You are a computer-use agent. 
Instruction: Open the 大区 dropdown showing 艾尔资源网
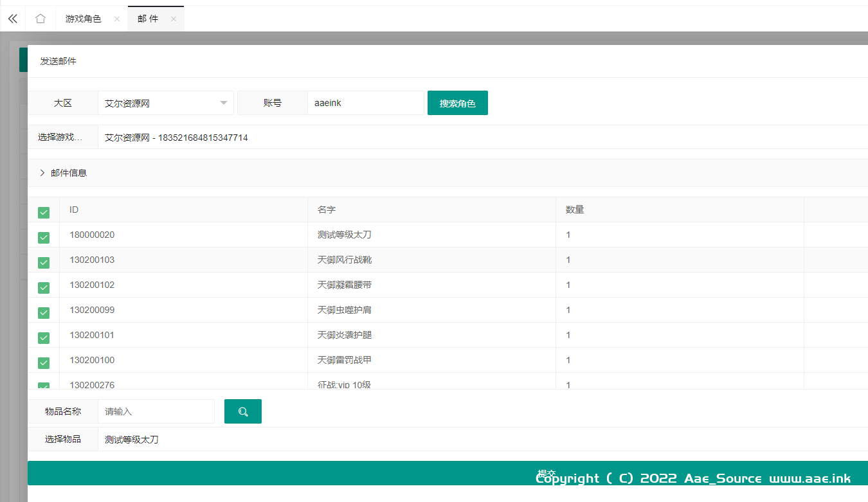pos(165,103)
